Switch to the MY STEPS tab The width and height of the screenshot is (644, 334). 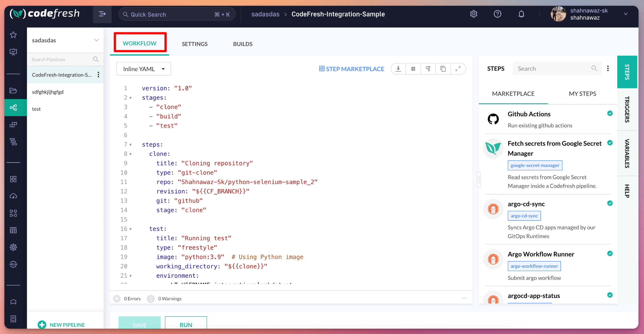click(x=582, y=94)
